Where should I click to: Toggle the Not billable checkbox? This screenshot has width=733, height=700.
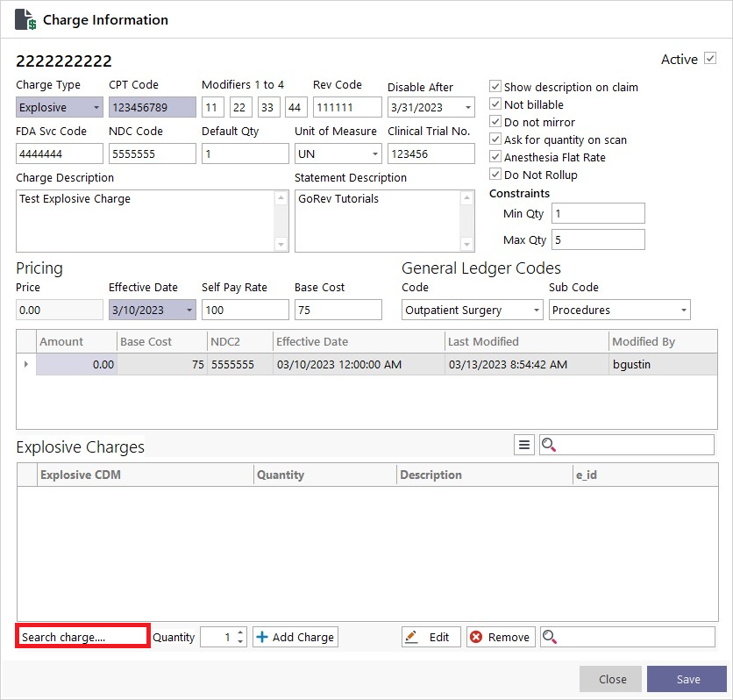coord(495,104)
